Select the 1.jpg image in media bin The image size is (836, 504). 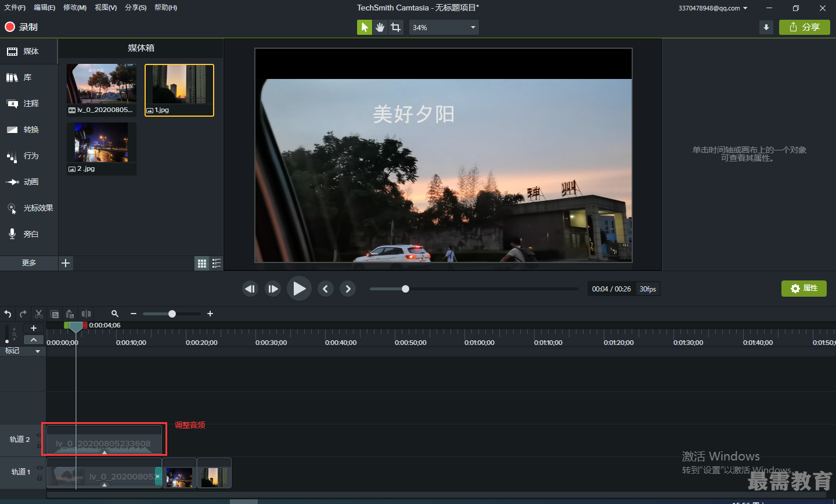[x=179, y=90]
